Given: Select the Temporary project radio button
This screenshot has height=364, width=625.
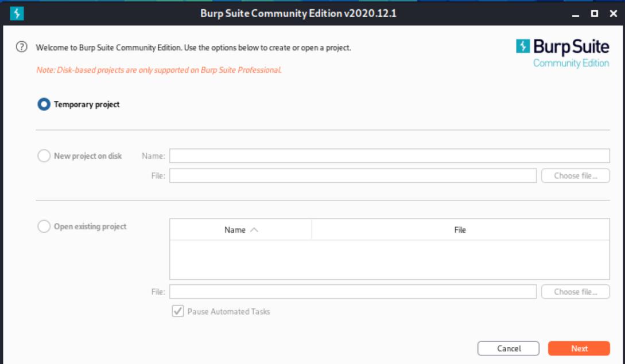Looking at the screenshot, I should (44, 104).
